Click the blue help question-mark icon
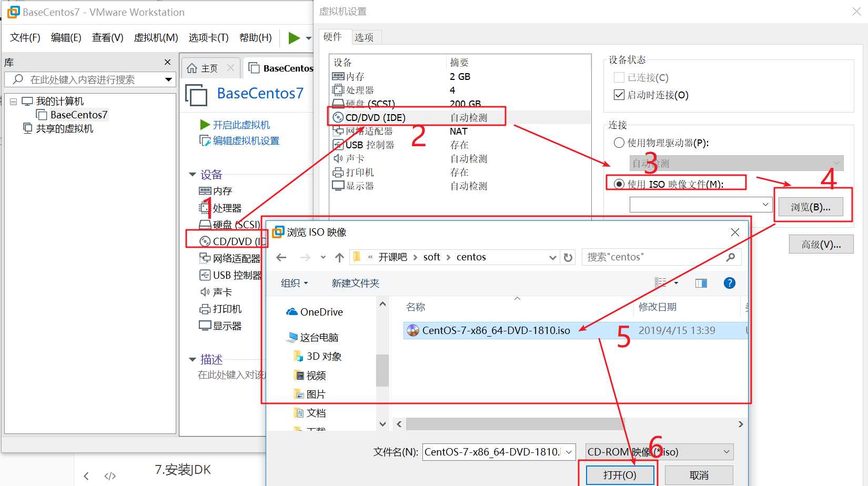This screenshot has height=486, width=868. click(x=730, y=283)
